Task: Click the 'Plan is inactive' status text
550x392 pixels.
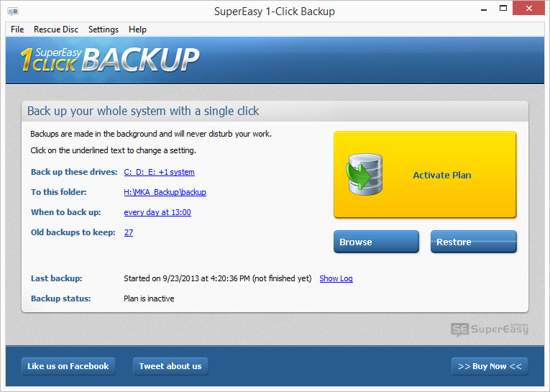Action: coord(149,298)
